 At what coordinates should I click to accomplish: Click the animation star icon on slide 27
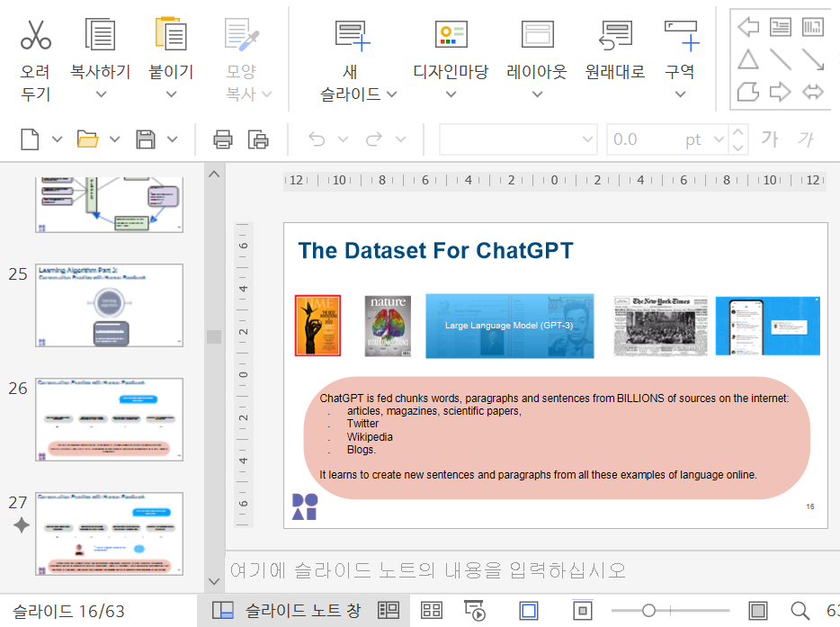click(21, 525)
